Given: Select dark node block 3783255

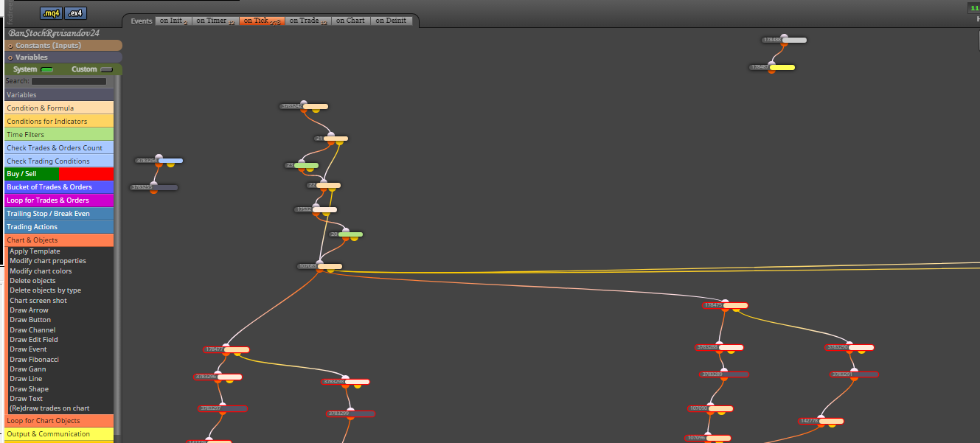Looking at the screenshot, I should 154,187.
